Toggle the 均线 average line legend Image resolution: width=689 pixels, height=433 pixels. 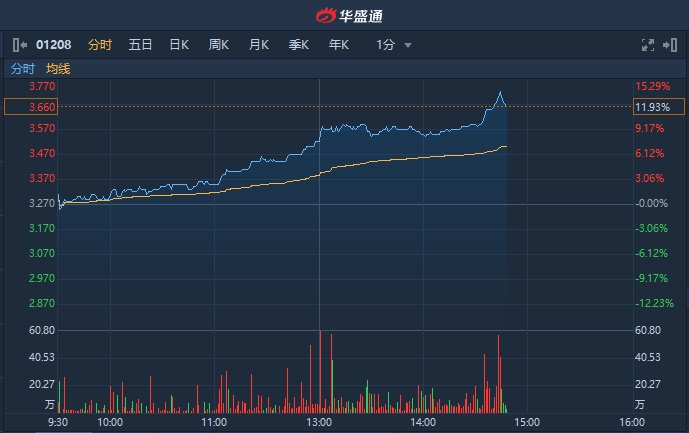coord(58,69)
